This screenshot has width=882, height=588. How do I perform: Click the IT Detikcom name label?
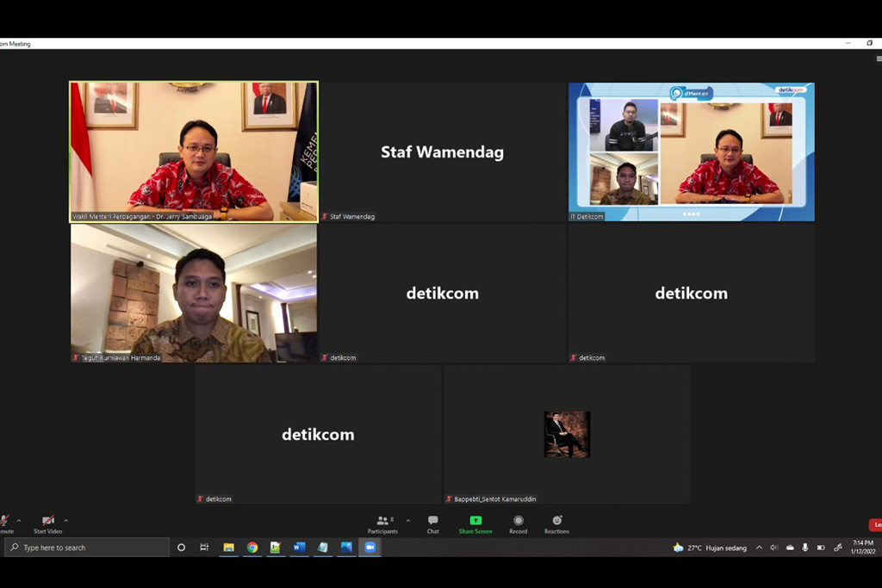[587, 216]
